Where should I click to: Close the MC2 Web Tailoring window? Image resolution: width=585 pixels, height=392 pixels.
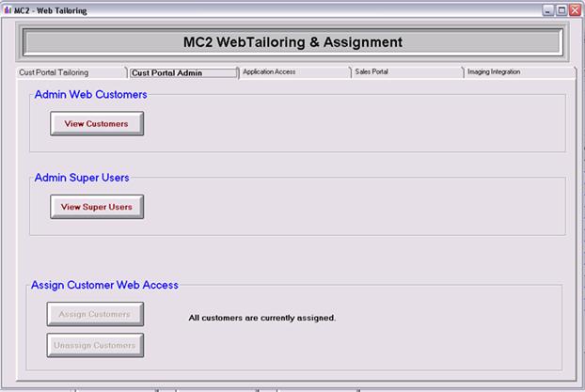coord(575,10)
